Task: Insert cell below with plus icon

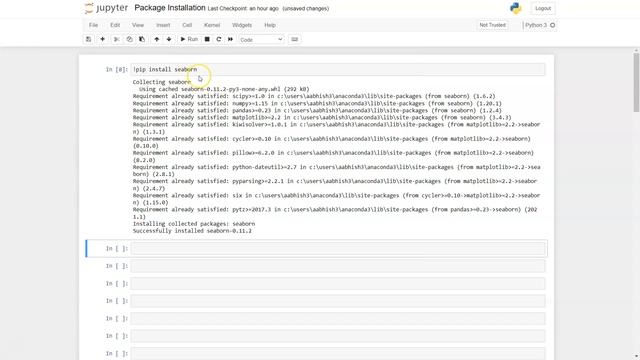Action: click(x=102, y=39)
